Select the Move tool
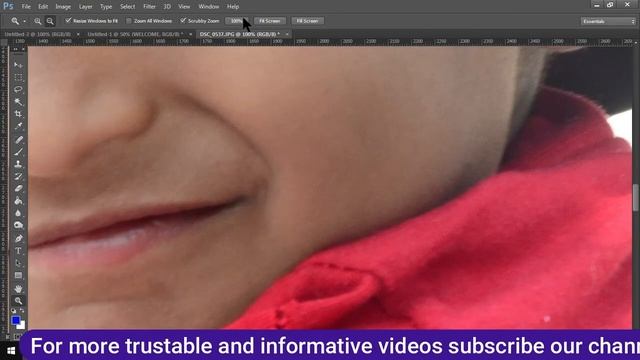The width and height of the screenshot is (640, 360). pos(18,65)
